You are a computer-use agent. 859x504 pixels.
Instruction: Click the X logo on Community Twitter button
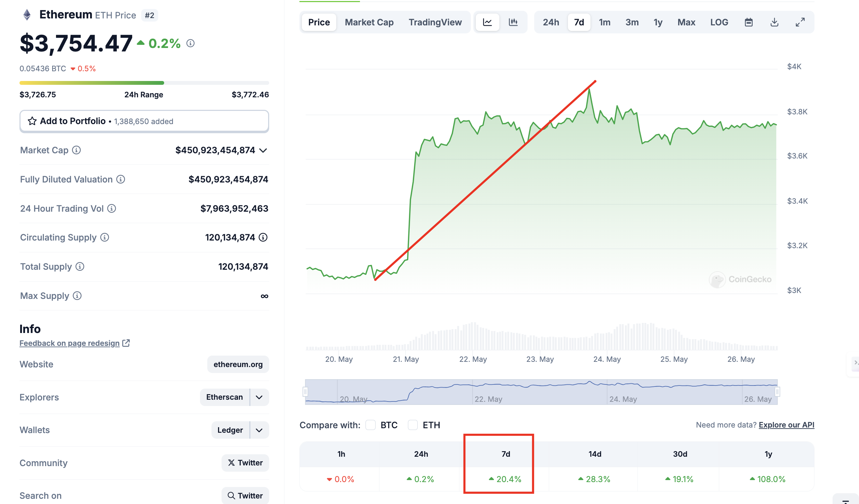coord(231,463)
